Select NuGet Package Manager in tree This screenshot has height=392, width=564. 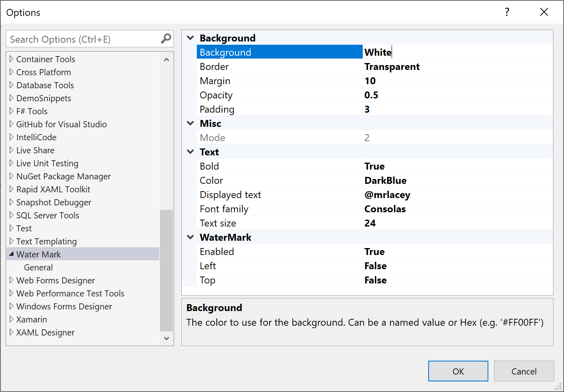pos(63,176)
